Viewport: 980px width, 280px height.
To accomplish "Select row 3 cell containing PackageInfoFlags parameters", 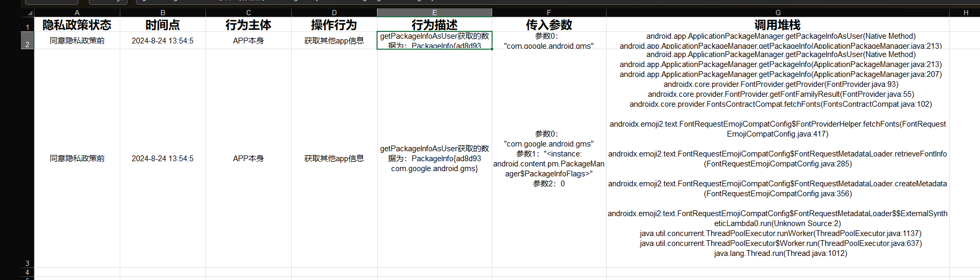I will click(x=549, y=159).
